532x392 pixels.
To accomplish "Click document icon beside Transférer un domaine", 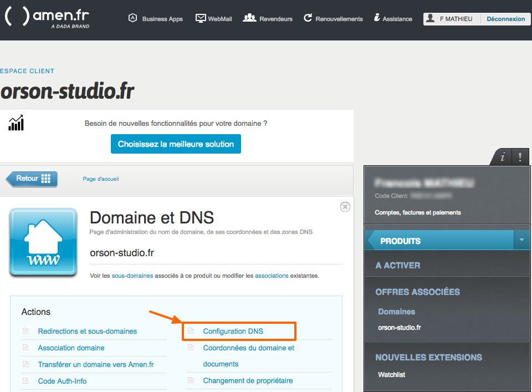I will coord(25,364).
